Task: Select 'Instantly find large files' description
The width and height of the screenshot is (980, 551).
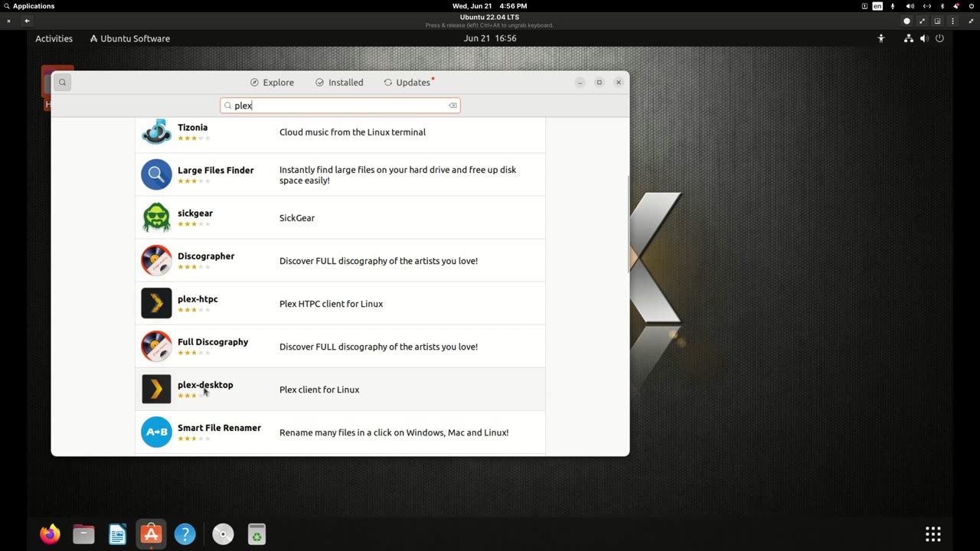Action: pyautogui.click(x=398, y=175)
